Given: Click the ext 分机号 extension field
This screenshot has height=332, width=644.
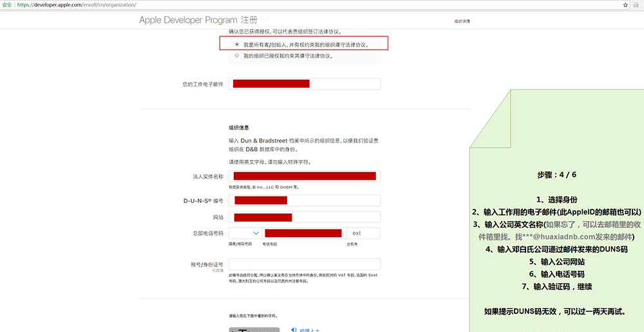Looking at the screenshot, I should (x=363, y=233).
